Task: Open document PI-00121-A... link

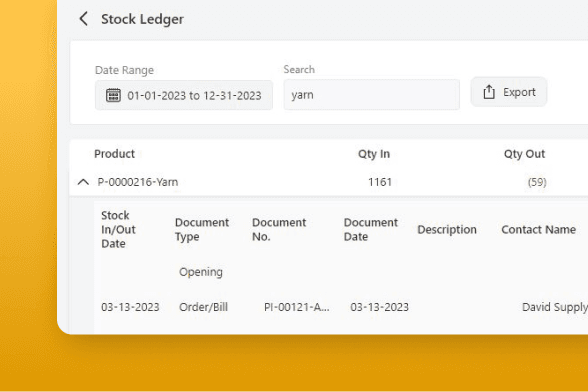Action: [x=297, y=307]
